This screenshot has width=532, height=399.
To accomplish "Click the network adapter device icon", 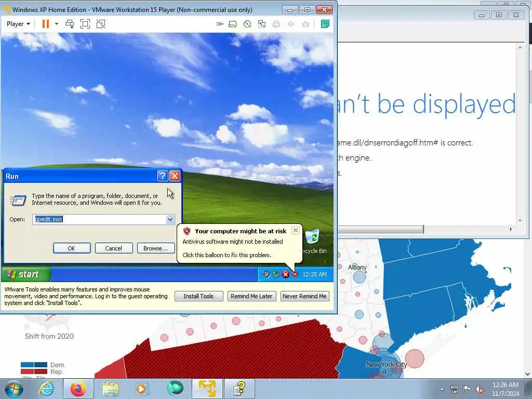I will 262,24.
